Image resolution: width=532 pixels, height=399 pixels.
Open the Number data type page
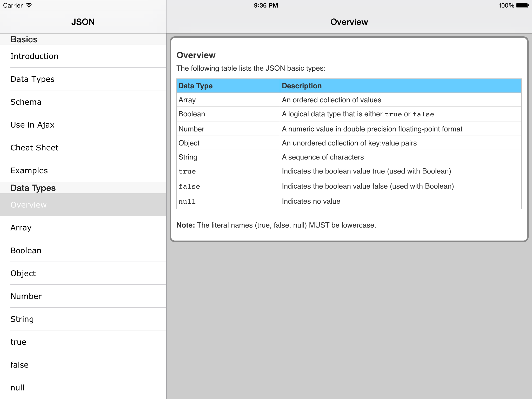tap(26, 296)
